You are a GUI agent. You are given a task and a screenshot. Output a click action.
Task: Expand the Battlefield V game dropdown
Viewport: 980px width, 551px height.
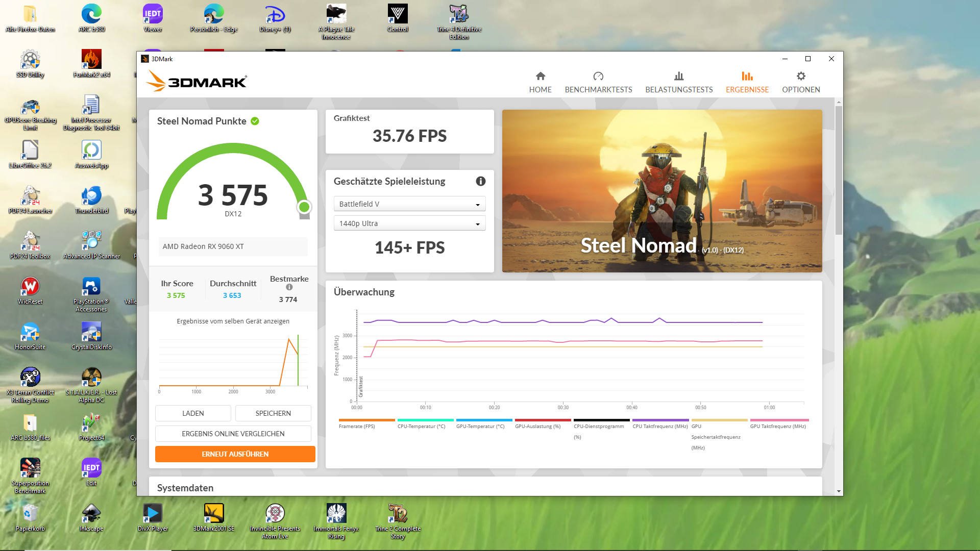pyautogui.click(x=409, y=204)
